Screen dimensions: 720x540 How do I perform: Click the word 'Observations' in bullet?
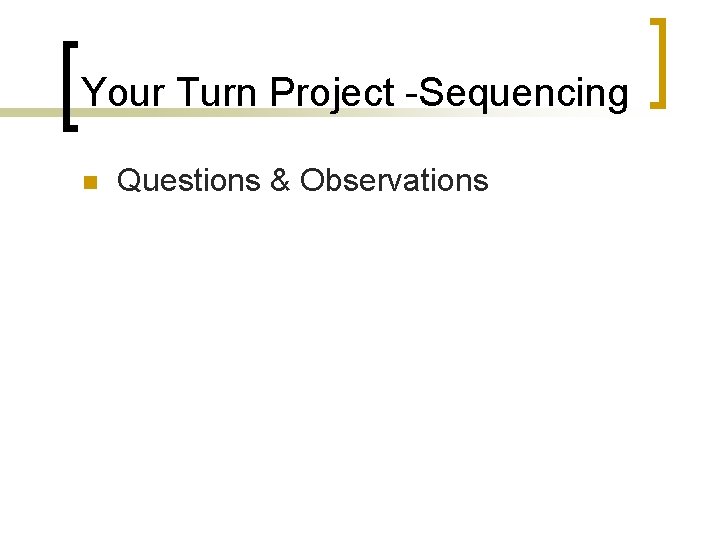coord(394,181)
